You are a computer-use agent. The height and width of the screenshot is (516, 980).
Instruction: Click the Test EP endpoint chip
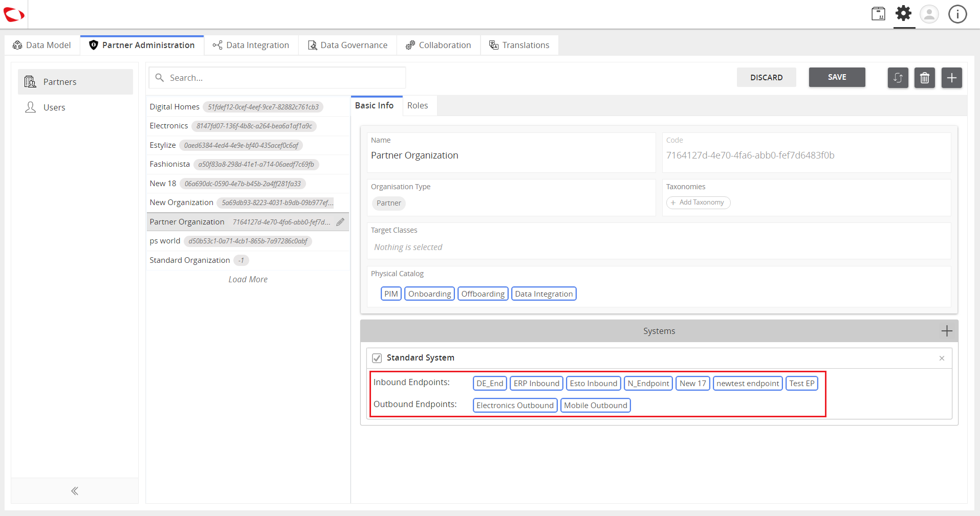(802, 384)
